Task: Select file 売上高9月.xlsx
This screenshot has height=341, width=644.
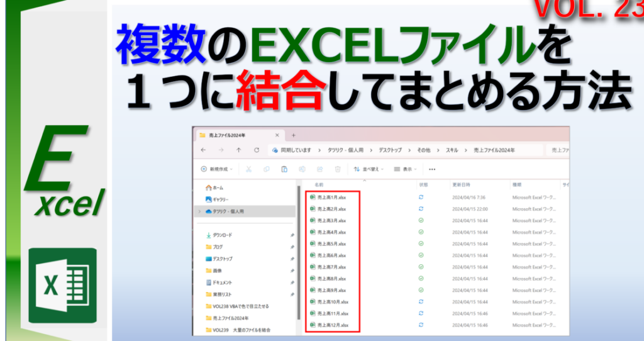Action: click(x=328, y=290)
